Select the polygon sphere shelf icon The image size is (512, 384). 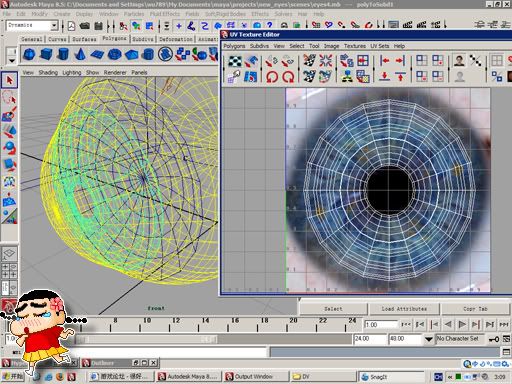pyautogui.click(x=29, y=54)
